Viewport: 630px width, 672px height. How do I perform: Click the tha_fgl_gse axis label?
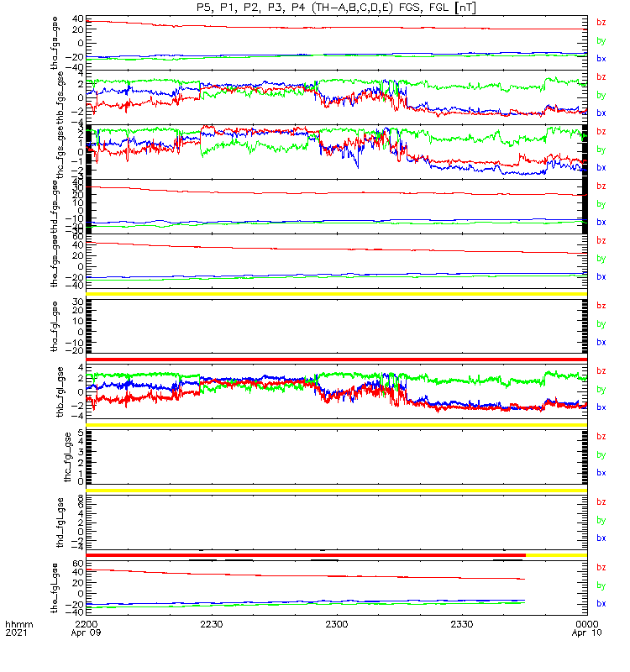tap(55, 327)
